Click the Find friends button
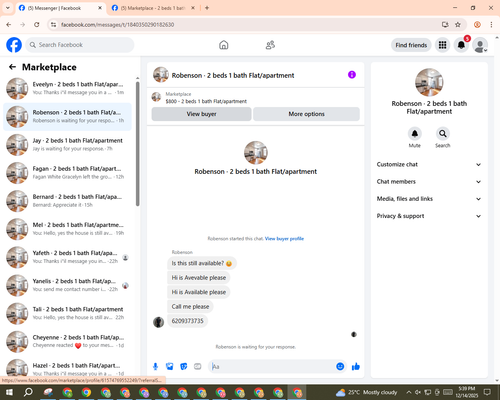The height and width of the screenshot is (400, 500). tap(411, 45)
